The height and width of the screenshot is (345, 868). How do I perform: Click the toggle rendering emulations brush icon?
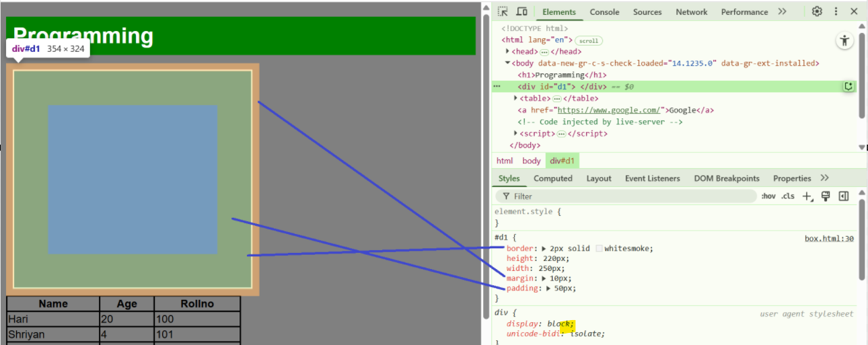tap(826, 196)
